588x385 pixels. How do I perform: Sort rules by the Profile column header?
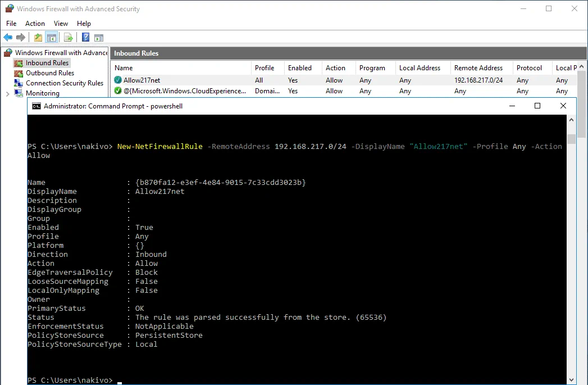coord(265,68)
